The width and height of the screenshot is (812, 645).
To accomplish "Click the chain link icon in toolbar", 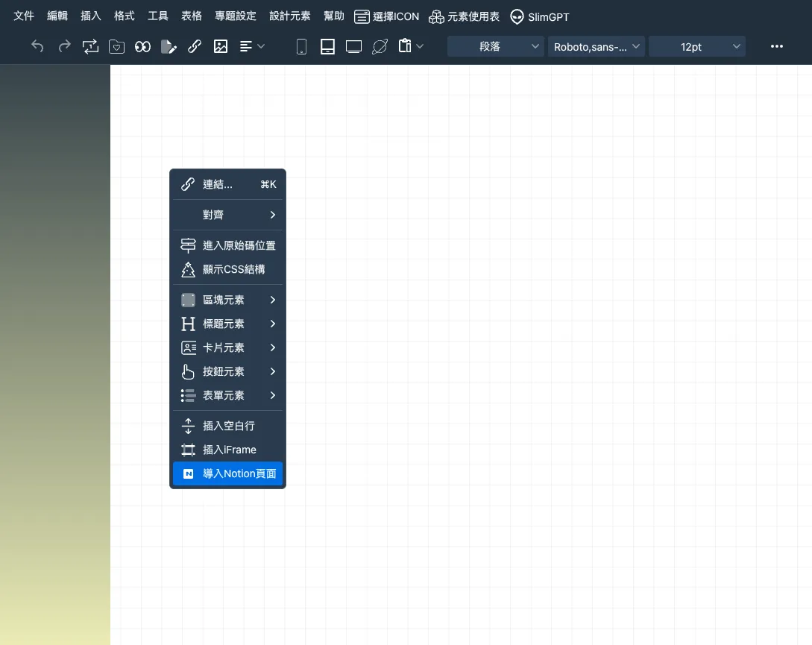I will pyautogui.click(x=195, y=46).
